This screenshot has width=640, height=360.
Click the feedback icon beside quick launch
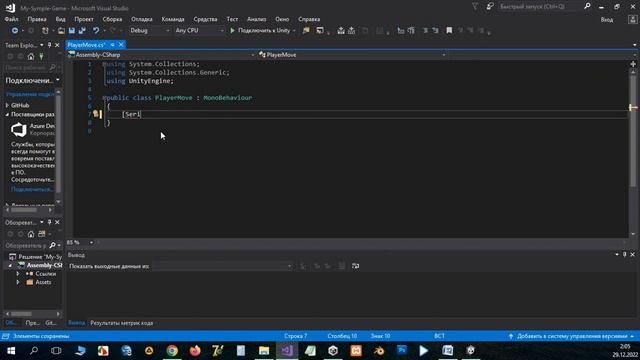click(x=490, y=7)
